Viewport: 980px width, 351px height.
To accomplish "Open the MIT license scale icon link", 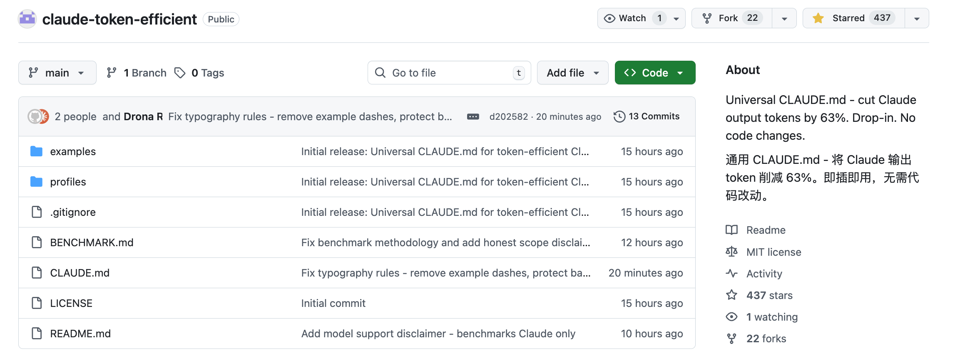I will (x=731, y=252).
